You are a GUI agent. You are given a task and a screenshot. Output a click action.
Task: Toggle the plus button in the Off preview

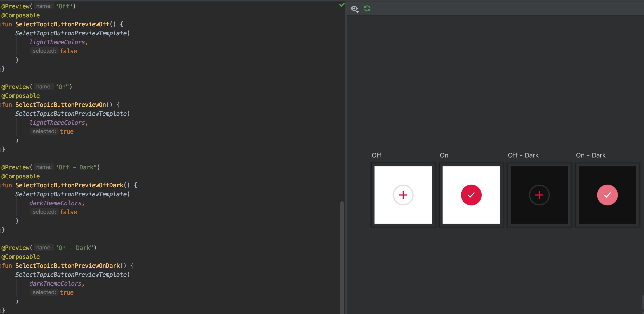pyautogui.click(x=403, y=195)
